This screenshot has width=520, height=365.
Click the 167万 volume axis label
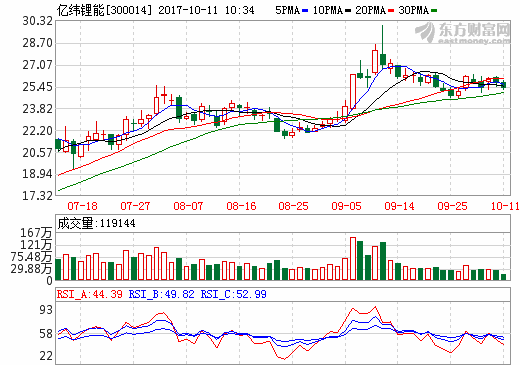point(36,233)
